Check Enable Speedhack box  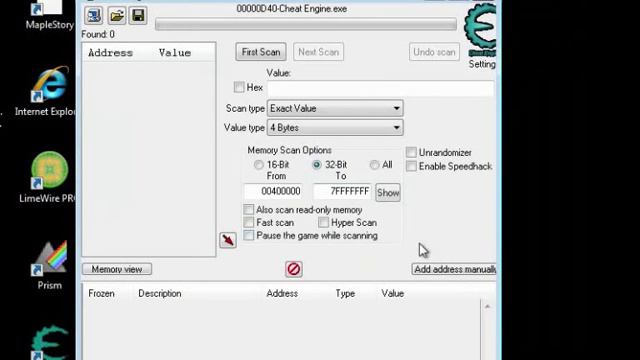pyautogui.click(x=411, y=166)
